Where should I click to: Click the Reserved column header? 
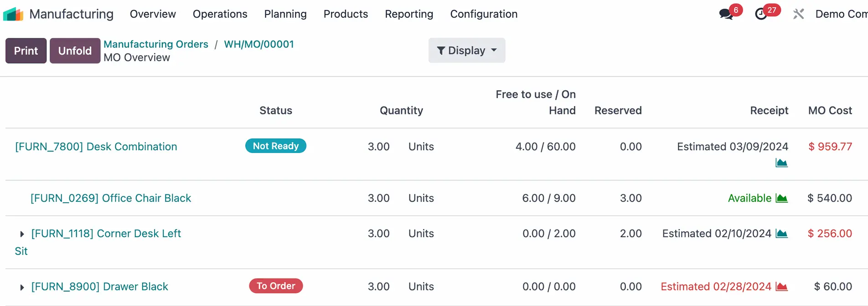(x=618, y=111)
